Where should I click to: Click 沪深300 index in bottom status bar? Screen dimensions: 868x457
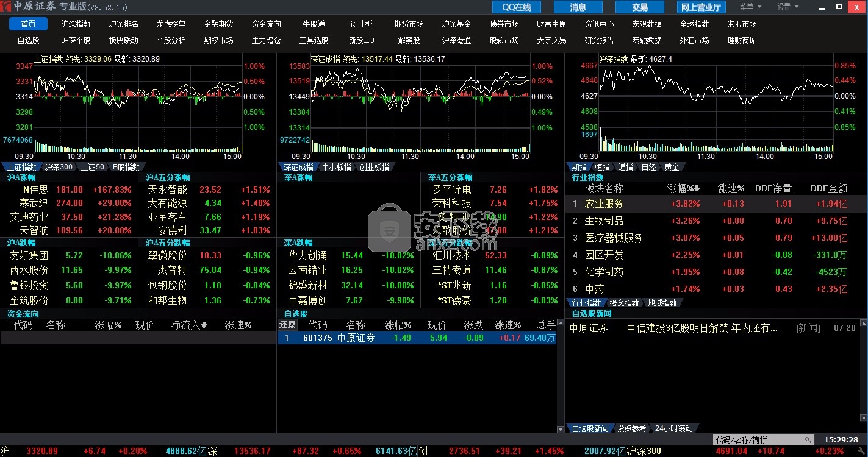644,451
